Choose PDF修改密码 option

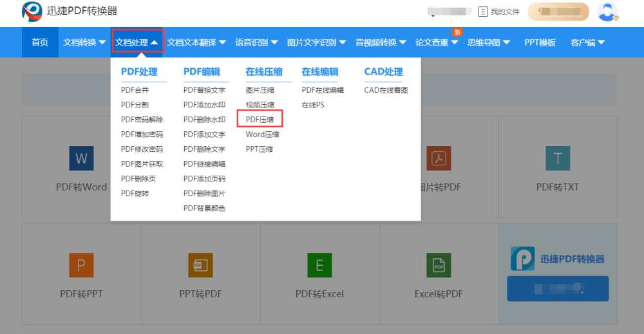(x=142, y=149)
